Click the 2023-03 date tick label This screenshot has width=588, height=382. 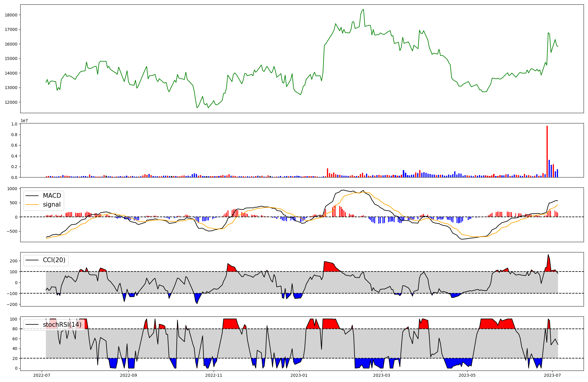(382, 375)
